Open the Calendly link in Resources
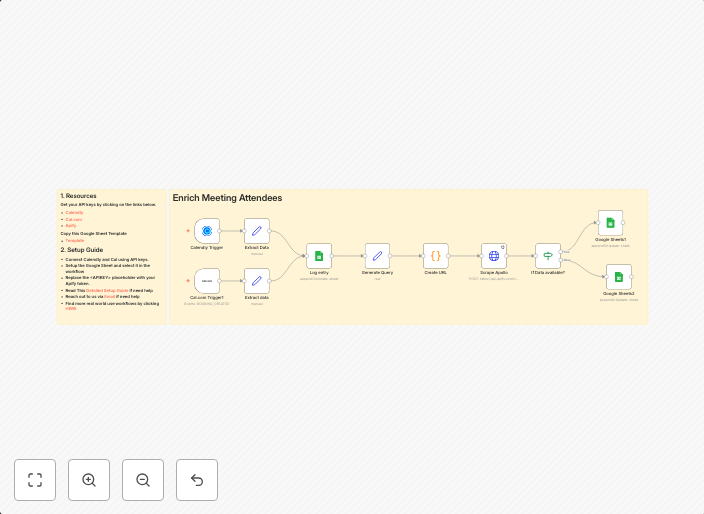704x514 pixels. pyautogui.click(x=74, y=213)
